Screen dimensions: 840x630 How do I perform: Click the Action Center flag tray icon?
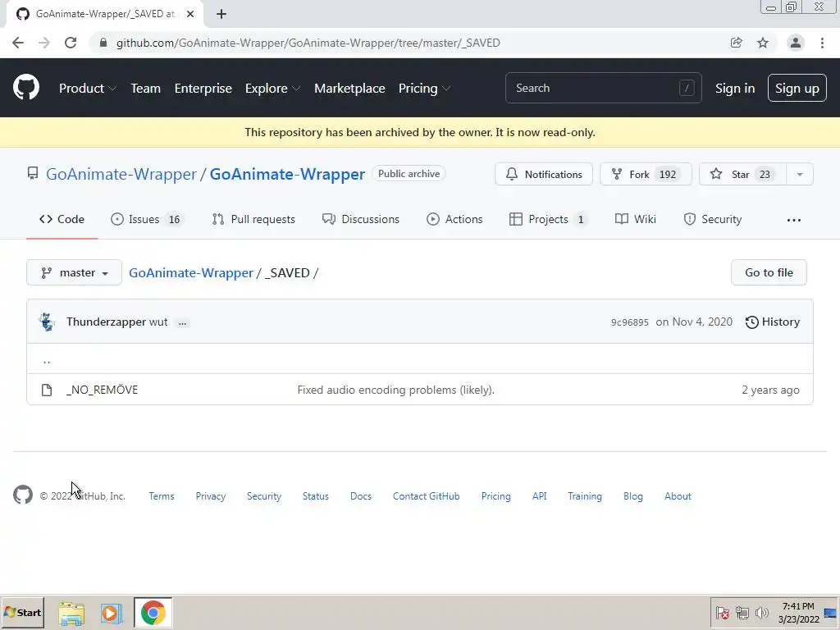[x=722, y=613]
